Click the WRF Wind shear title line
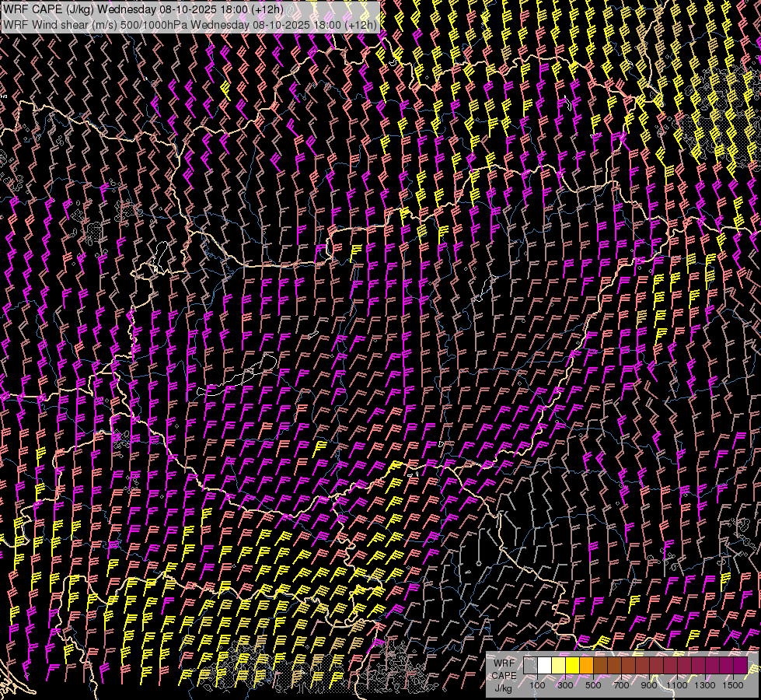The width and height of the screenshot is (761, 700). pyautogui.click(x=190, y=24)
